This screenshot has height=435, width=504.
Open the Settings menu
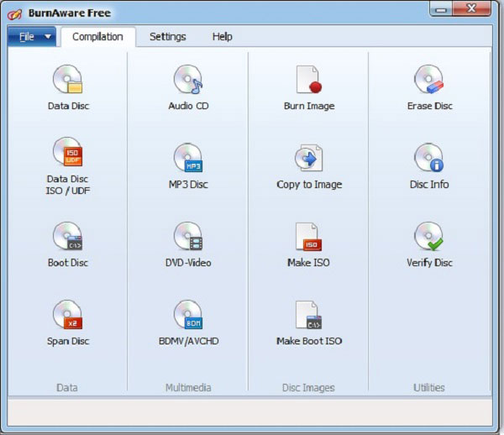coord(167,37)
